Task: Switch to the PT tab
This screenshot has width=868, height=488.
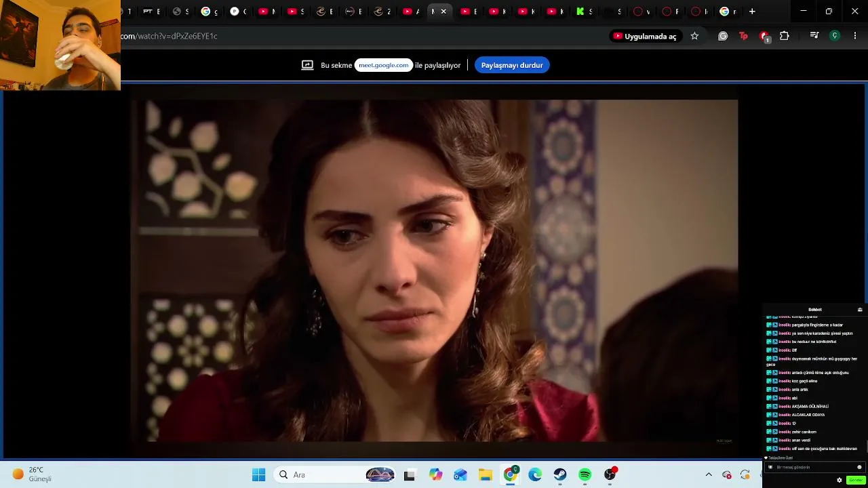Action: (151, 12)
